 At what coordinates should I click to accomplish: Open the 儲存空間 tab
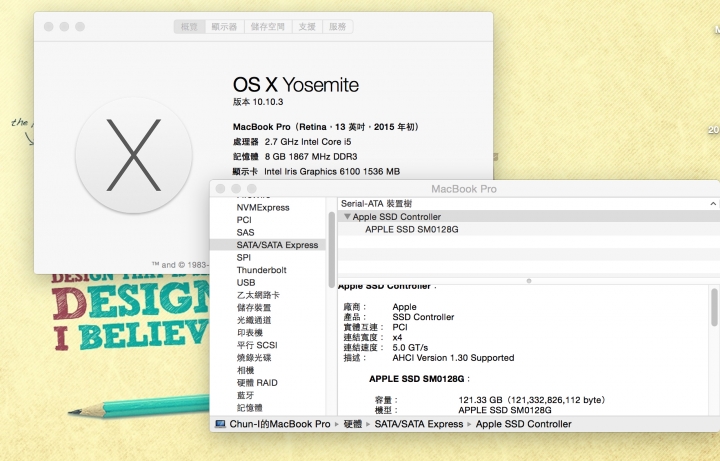[x=268, y=27]
